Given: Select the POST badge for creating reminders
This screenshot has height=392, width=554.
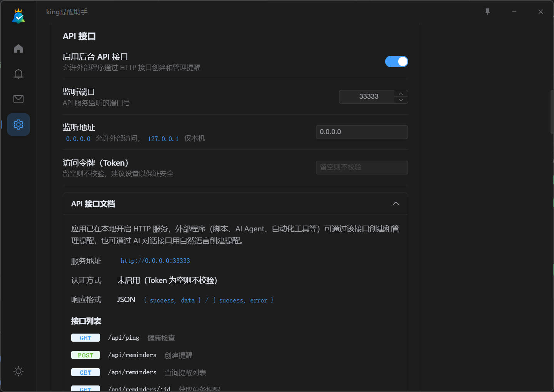Looking at the screenshot, I should [85, 355].
